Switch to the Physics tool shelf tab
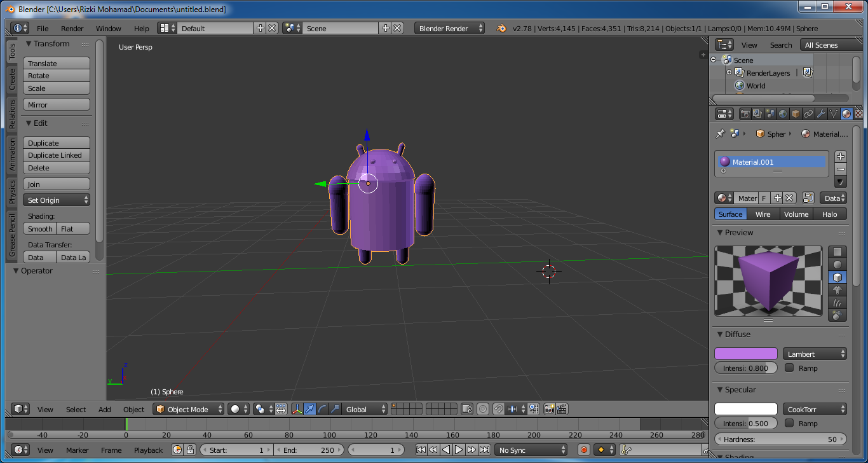The width and height of the screenshot is (868, 463). [x=11, y=191]
